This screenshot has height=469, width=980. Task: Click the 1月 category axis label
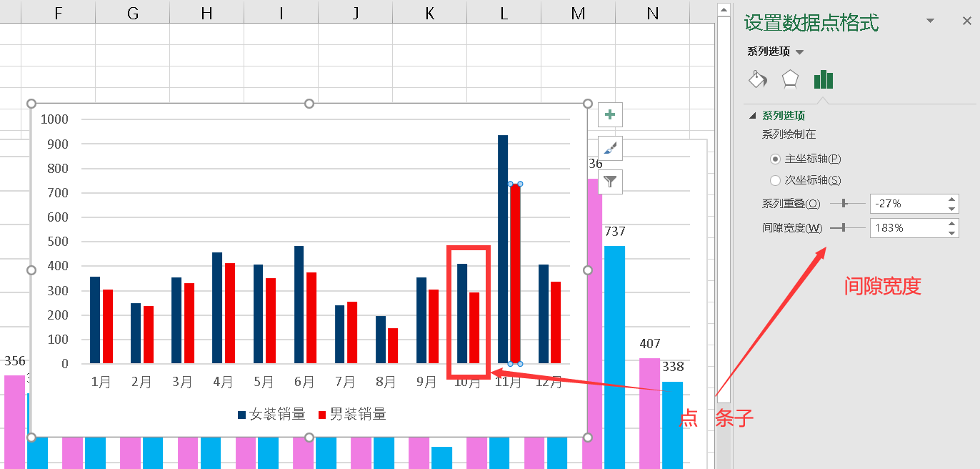(x=101, y=382)
